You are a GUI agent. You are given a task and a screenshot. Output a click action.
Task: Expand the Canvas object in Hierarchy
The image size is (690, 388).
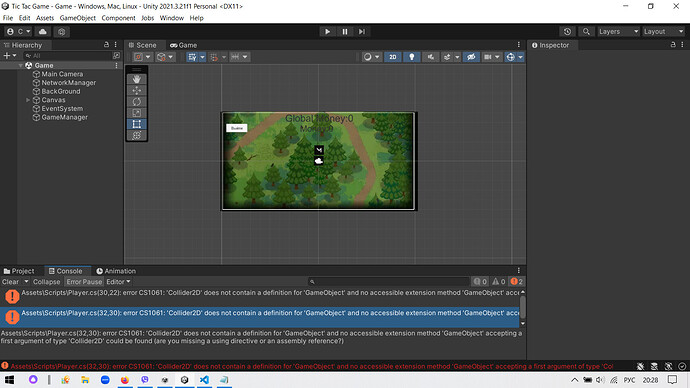[28, 100]
